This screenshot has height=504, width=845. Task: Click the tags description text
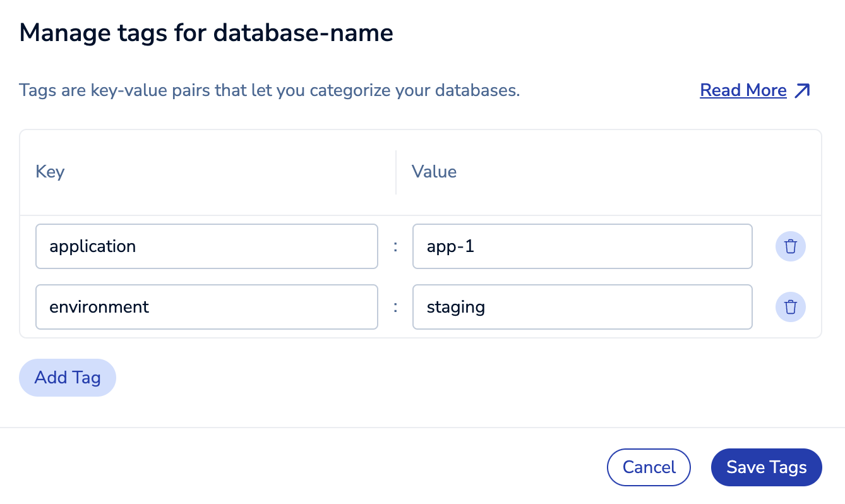pos(269,91)
